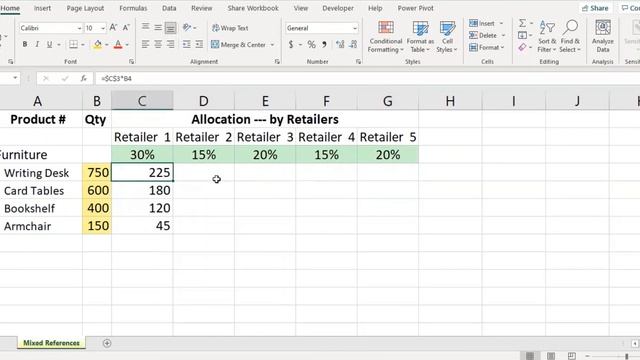Click Increase Decimal icon
The image size is (640, 360).
click(340, 44)
